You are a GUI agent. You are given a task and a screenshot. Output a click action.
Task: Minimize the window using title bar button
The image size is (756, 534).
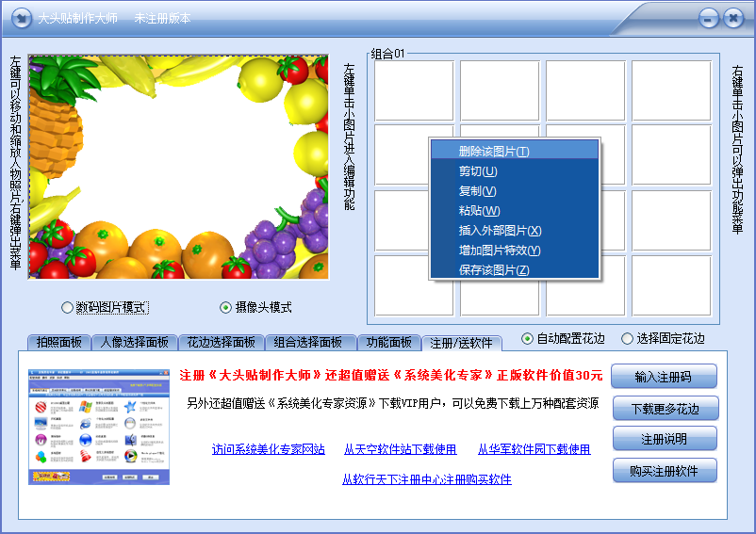[709, 18]
